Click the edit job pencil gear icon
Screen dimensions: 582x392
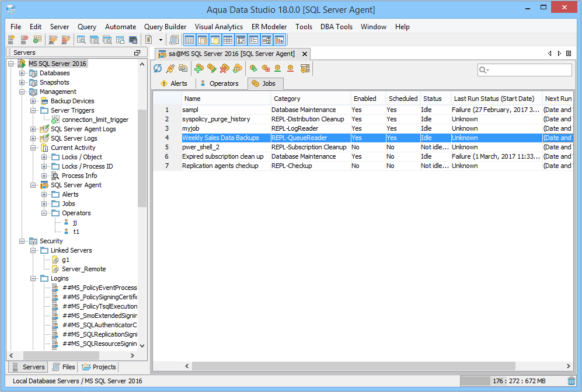[x=211, y=68]
